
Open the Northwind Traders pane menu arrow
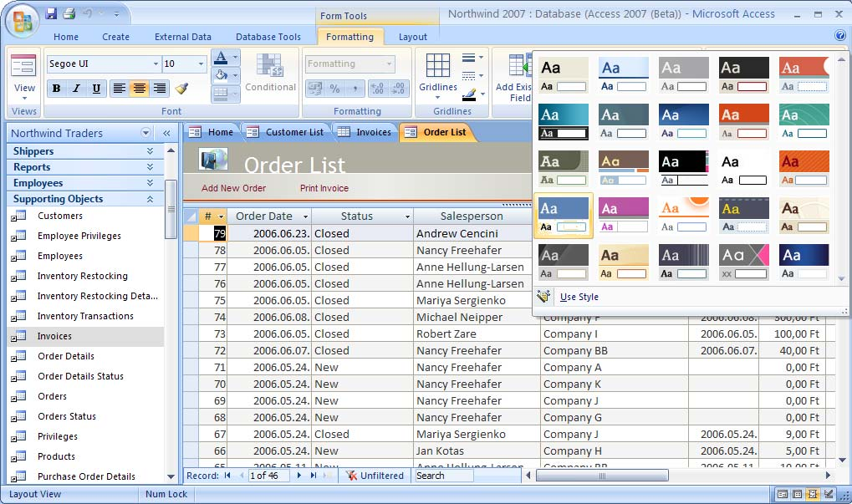[145, 133]
